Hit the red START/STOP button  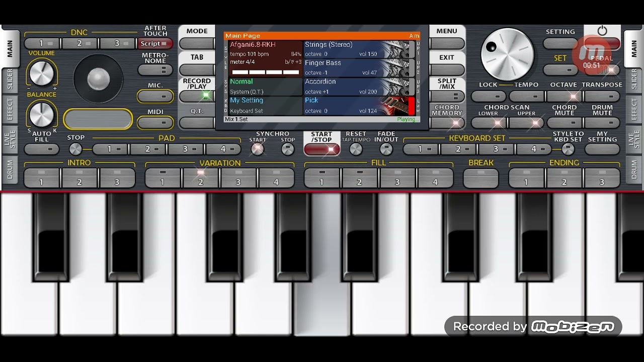point(321,149)
